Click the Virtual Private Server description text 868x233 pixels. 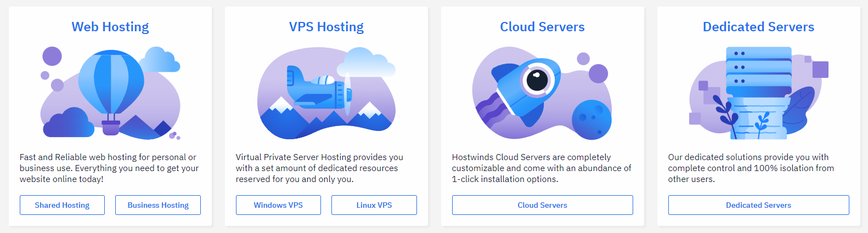[319, 168]
